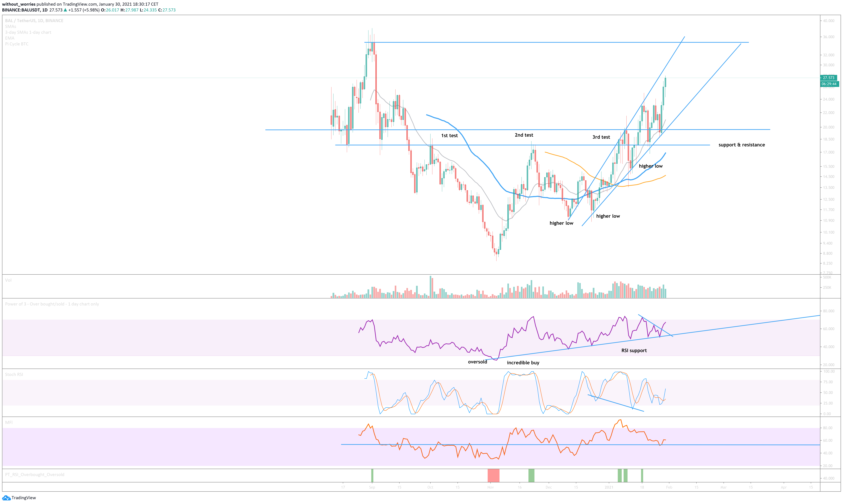Click the MFI pane label
The height and width of the screenshot is (504, 843).
coord(9,422)
